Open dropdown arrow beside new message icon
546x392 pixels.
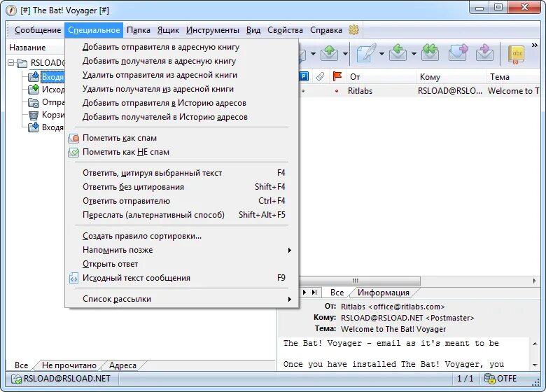(x=381, y=54)
